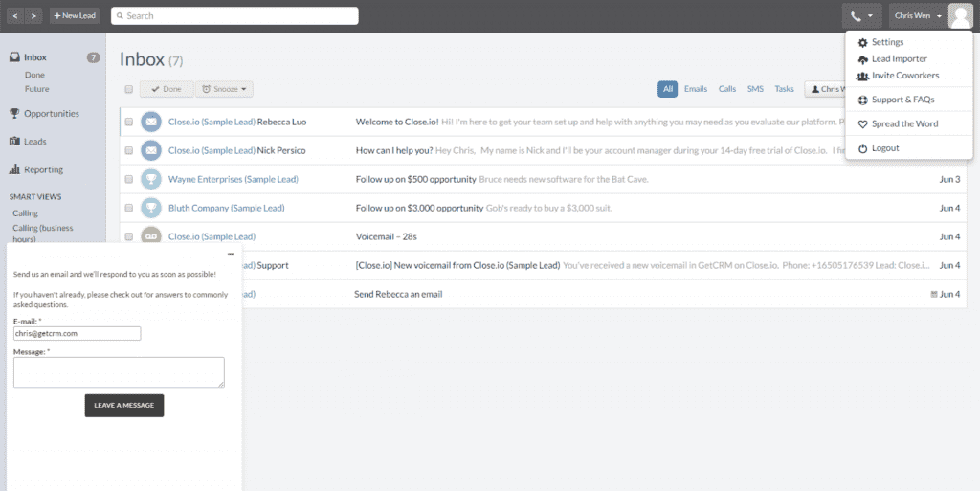Open Bluth Company (Sample Lead) link
This screenshot has height=491, width=980.
tap(226, 208)
